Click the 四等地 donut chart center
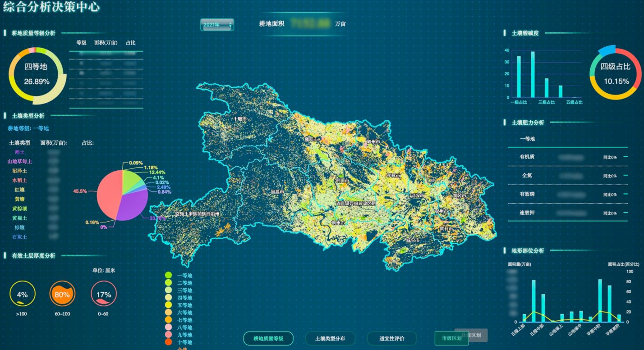Viewport: 644px width, 350px height. tap(37, 74)
